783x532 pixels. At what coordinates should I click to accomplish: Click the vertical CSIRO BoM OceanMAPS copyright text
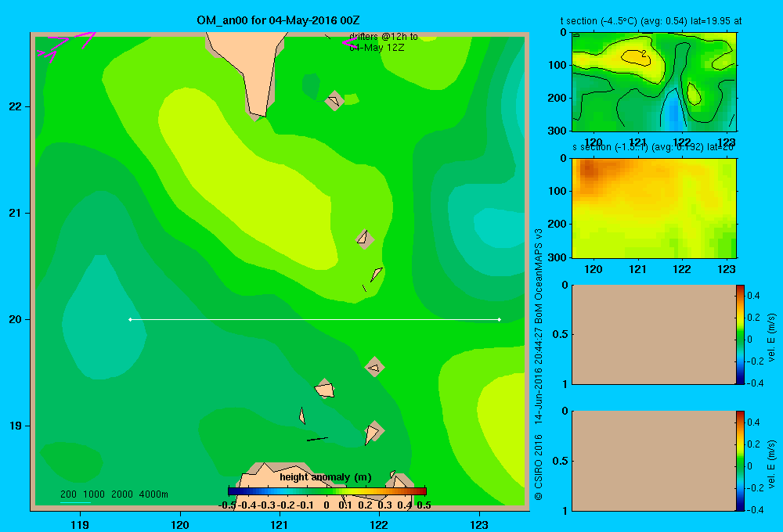tap(538, 365)
